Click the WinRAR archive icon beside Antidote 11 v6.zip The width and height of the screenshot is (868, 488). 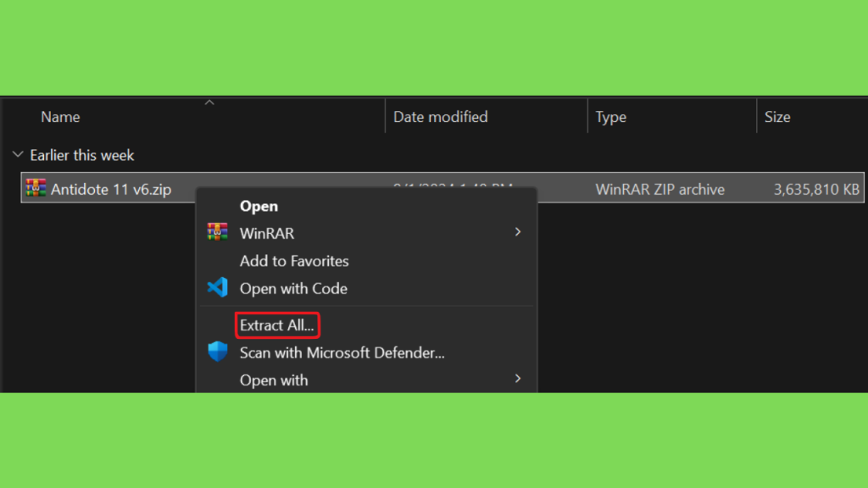coord(36,188)
